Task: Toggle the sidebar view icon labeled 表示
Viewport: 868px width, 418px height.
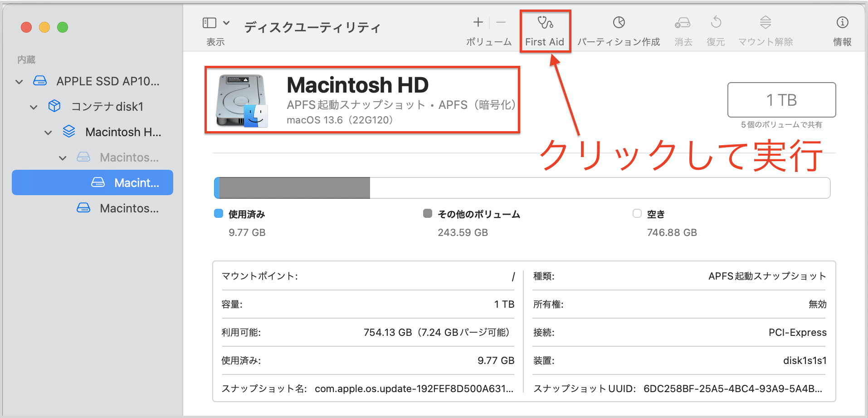Action: click(210, 23)
